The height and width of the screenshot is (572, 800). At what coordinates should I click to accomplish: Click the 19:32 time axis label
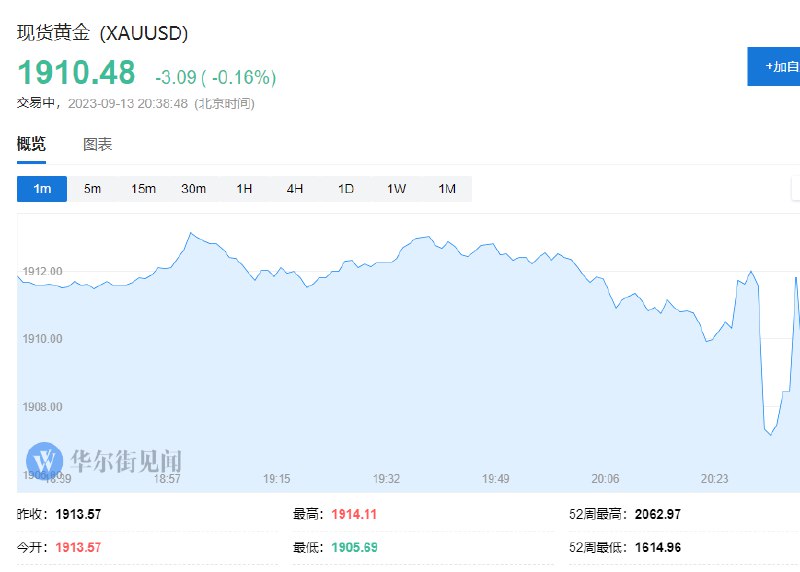(x=386, y=479)
